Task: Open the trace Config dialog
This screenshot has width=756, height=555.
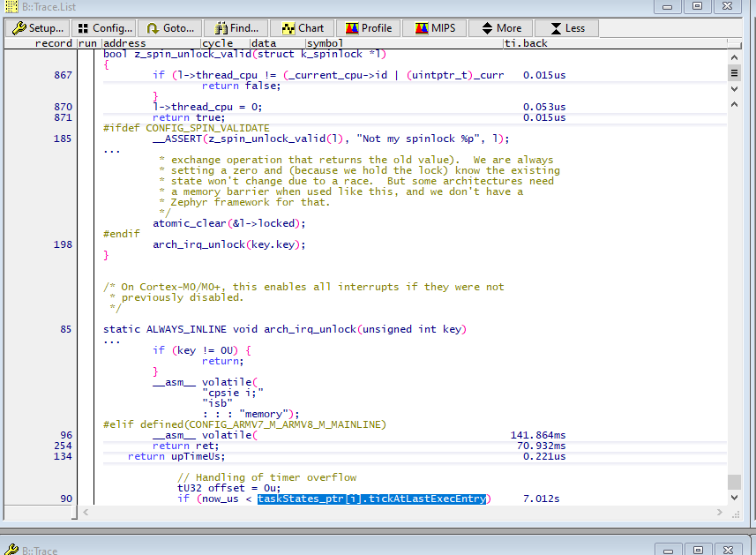Action: [x=104, y=27]
